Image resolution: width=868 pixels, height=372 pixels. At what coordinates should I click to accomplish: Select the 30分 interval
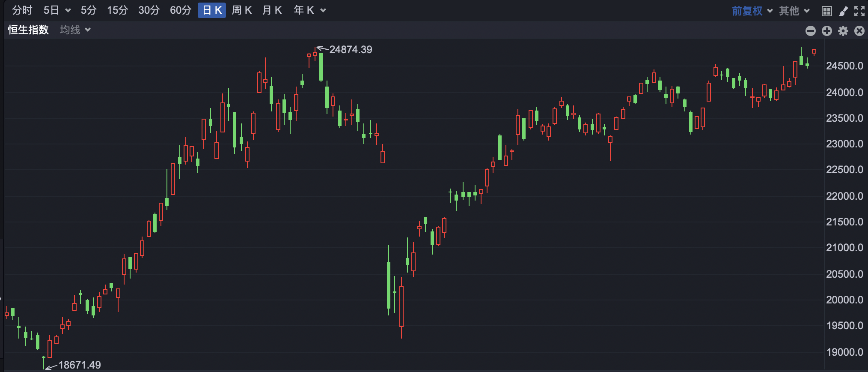(x=149, y=10)
